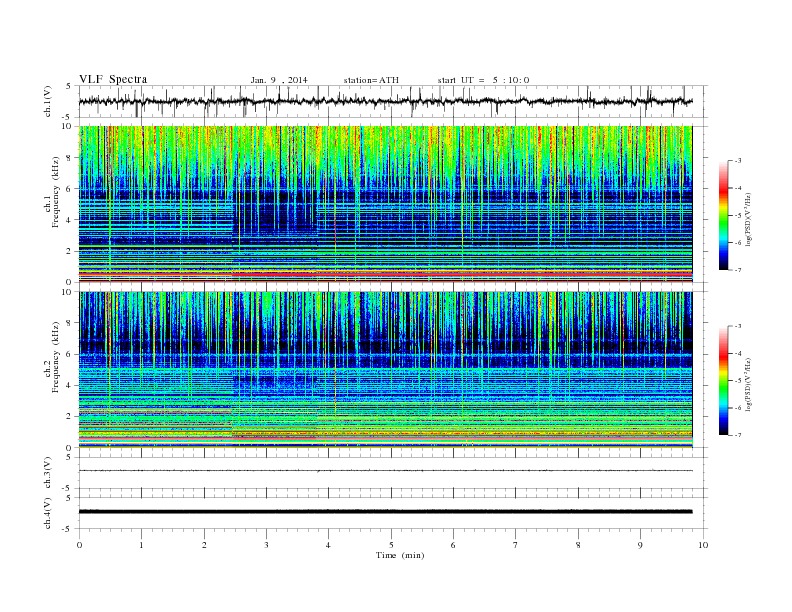Click the ch.1 color bar "log(PSD)(V²/Hz)" label

point(749,220)
